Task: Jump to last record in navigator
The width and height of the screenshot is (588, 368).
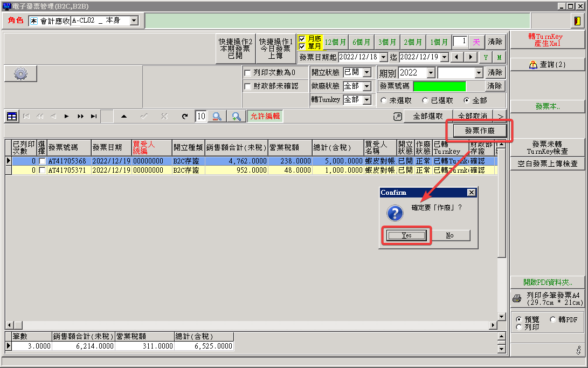Action: tap(94, 116)
